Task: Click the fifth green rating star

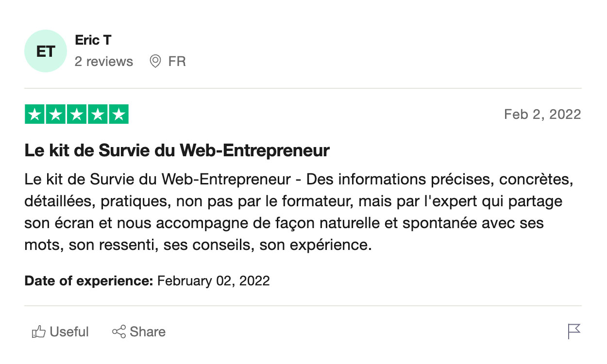Action: pos(118,115)
